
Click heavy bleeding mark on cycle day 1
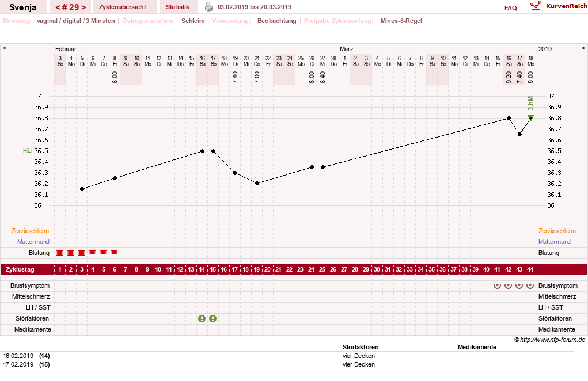coord(60,253)
